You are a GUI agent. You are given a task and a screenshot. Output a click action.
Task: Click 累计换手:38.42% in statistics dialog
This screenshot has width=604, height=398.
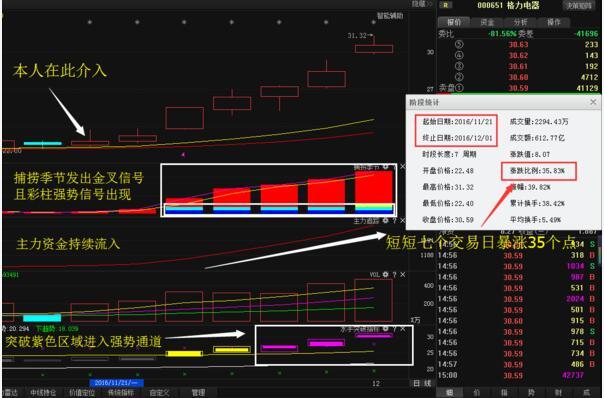(537, 203)
